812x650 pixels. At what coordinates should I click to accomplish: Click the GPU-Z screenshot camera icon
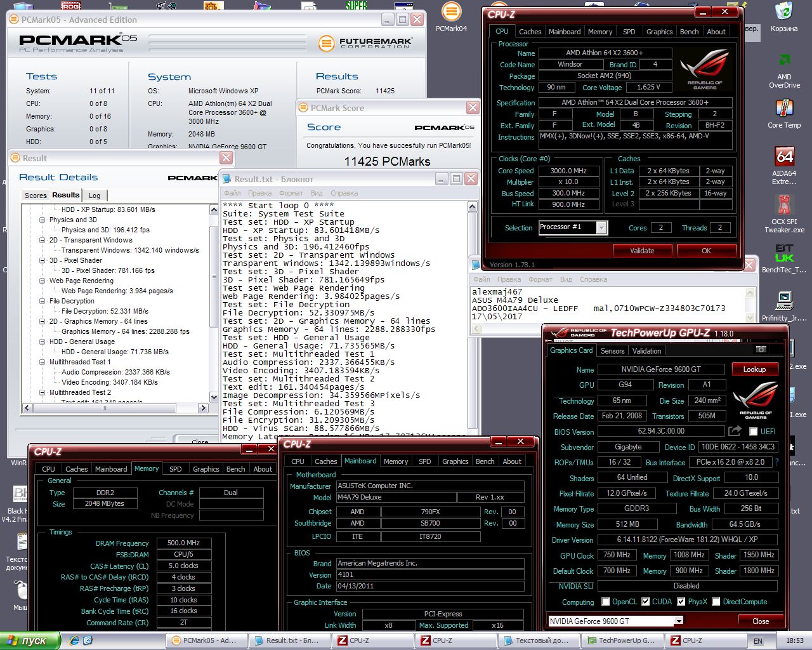[x=761, y=350]
